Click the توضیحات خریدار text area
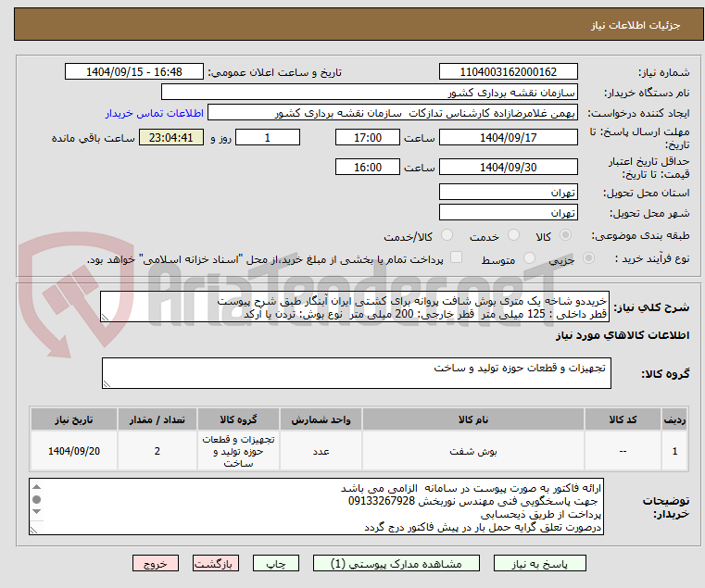The image size is (705, 588). click(x=317, y=507)
